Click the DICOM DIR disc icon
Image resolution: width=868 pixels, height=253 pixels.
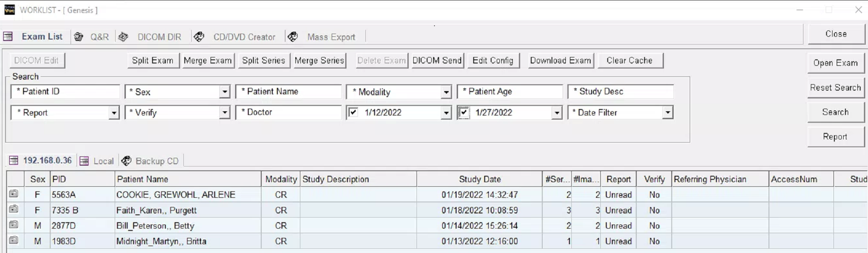point(123,37)
